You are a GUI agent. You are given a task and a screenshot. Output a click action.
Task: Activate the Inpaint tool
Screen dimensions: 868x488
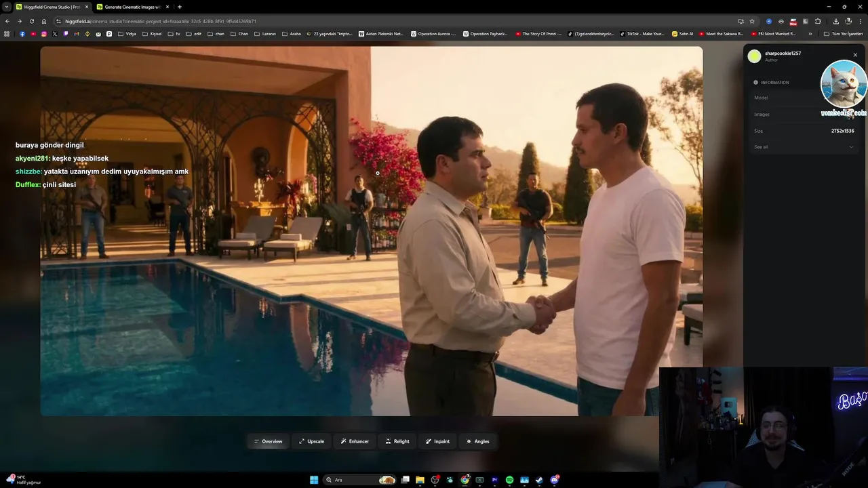(437, 441)
